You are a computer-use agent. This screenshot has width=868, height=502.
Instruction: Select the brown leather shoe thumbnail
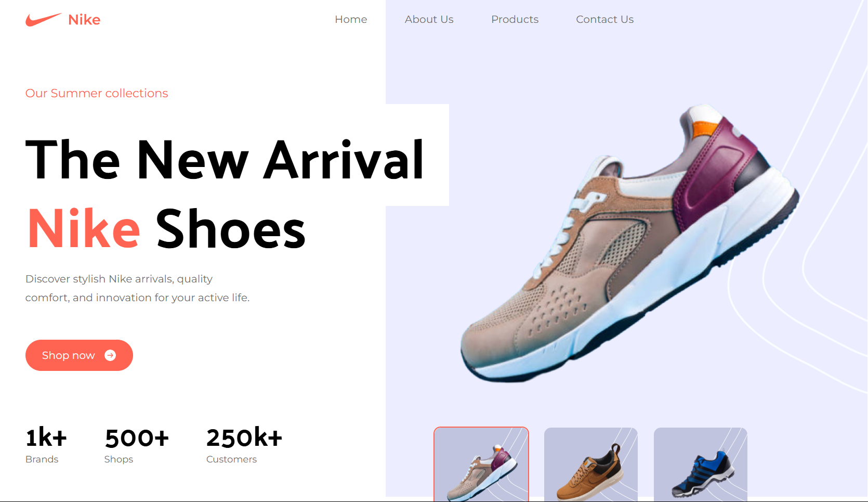pyautogui.click(x=591, y=464)
